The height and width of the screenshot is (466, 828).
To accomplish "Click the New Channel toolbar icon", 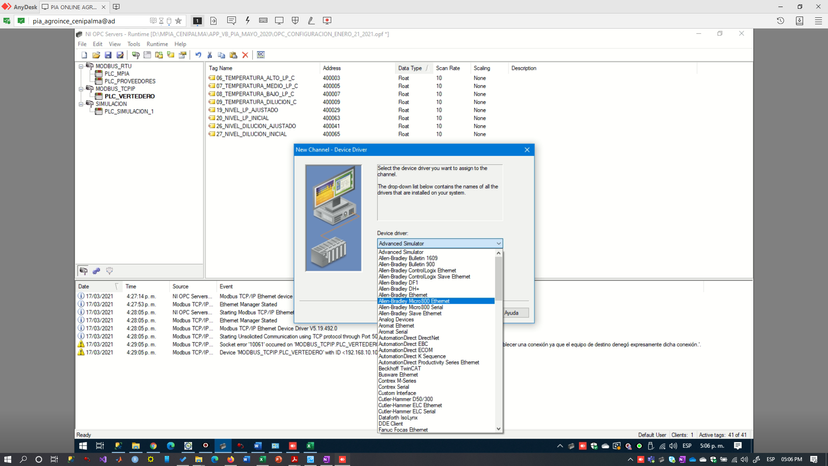I will point(136,55).
